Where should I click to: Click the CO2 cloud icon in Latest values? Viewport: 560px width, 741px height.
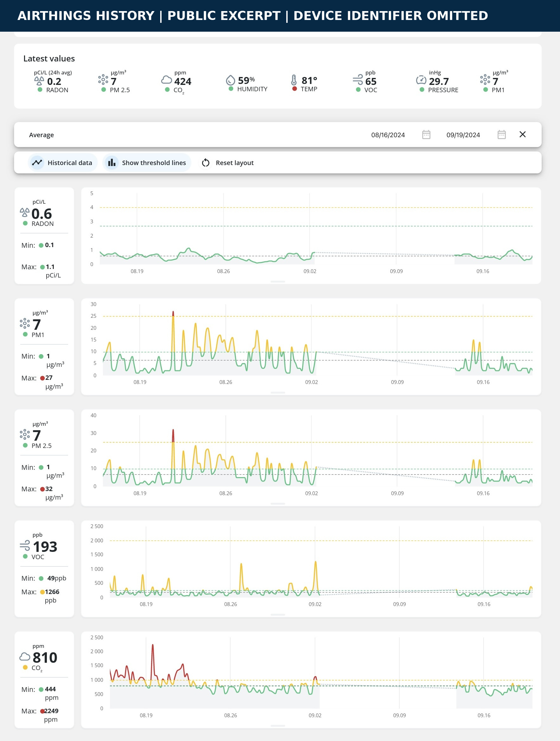tap(167, 80)
